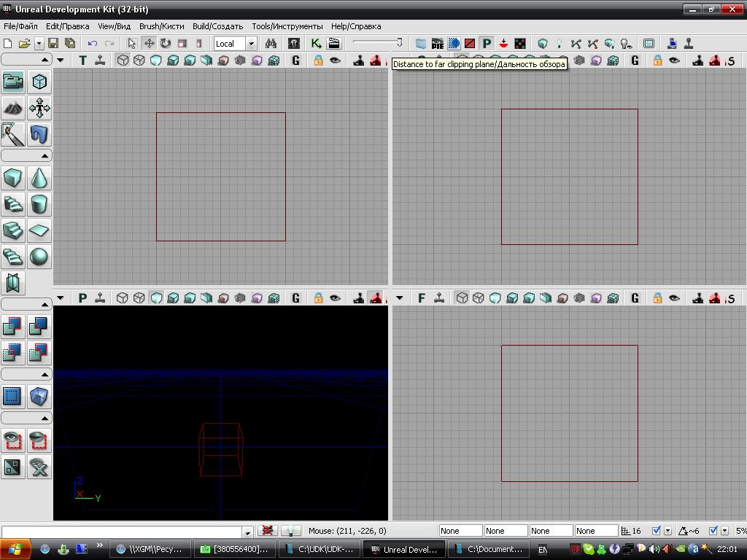Click the CSG Add tool
747x560 pixels.
coord(12,327)
